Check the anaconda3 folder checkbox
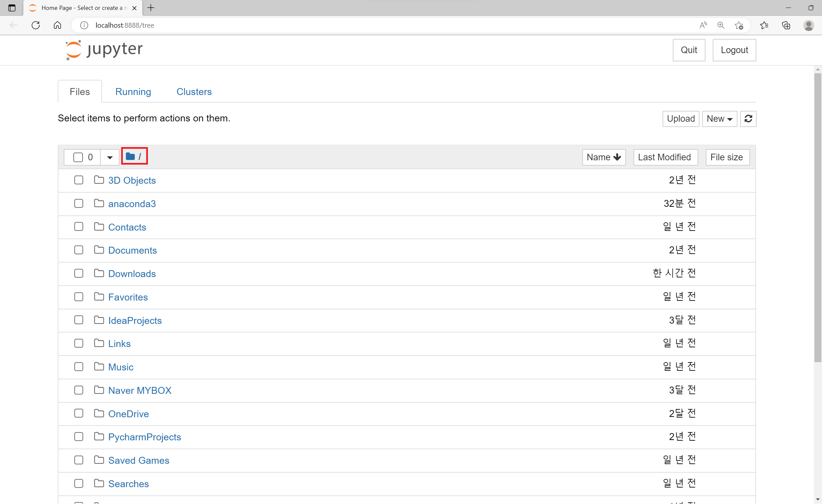 point(79,204)
